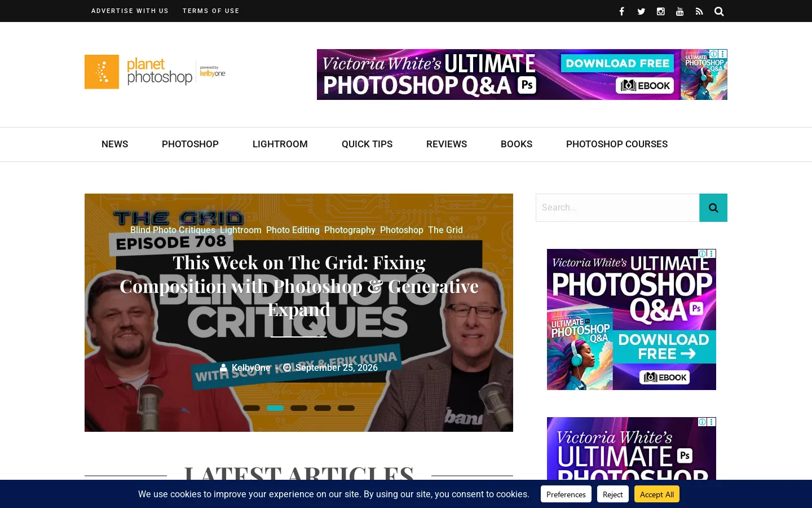Select the active second carousel slide dot

(x=275, y=408)
